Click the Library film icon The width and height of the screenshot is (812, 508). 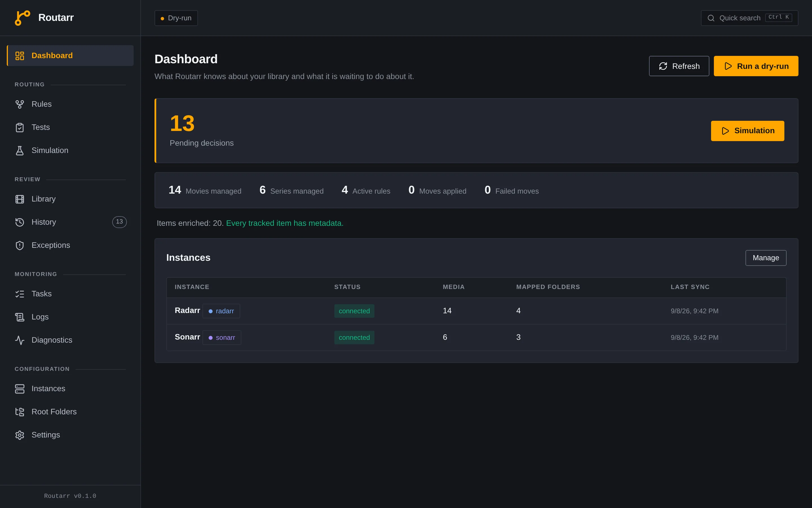point(20,199)
